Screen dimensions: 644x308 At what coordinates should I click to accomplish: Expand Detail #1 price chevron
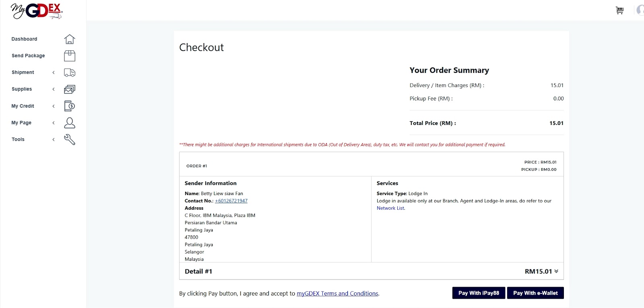point(556,271)
